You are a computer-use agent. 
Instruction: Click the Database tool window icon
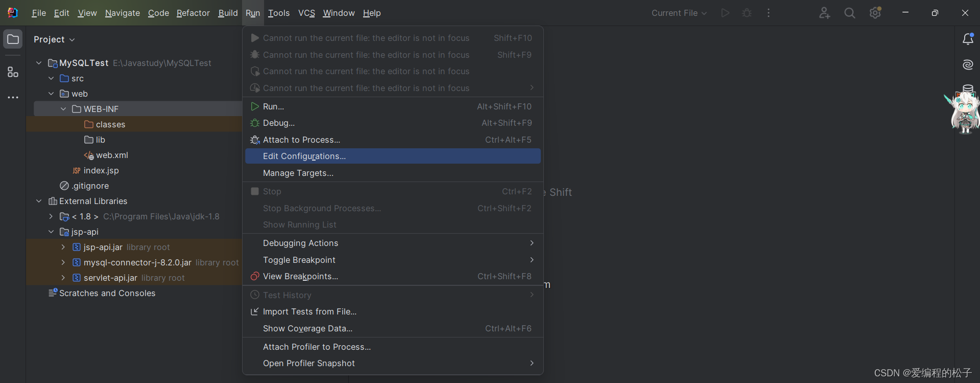click(x=968, y=88)
